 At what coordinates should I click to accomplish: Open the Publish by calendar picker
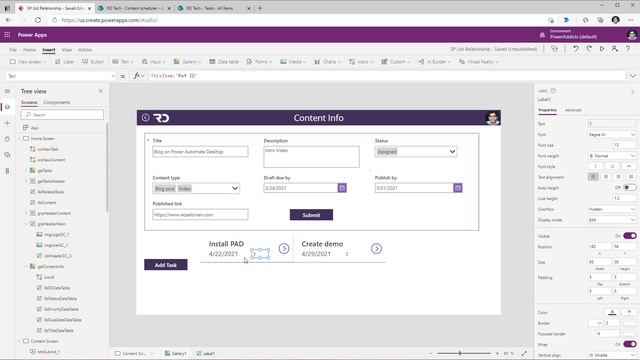458,188
